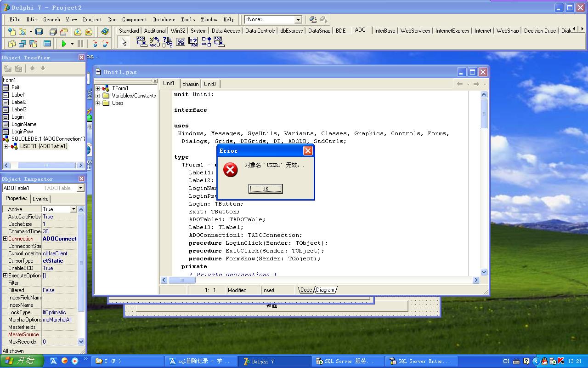Select the RDSConnection component icon

point(219,42)
